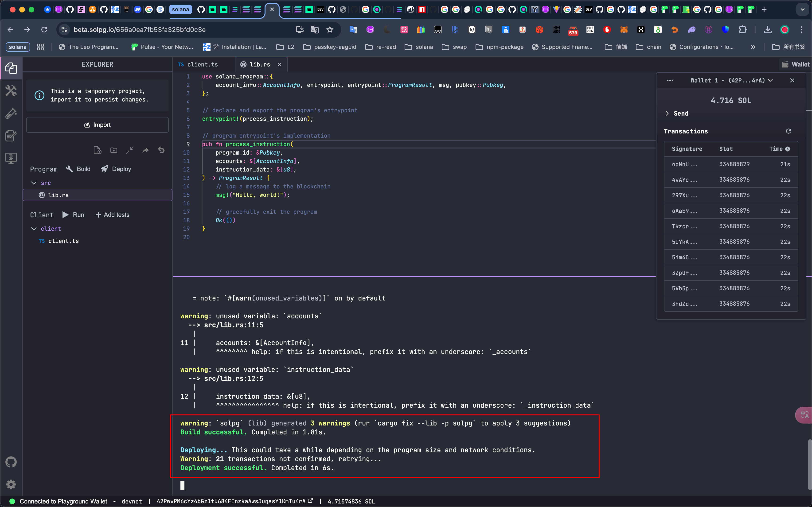Toggle the Wallet panel button

tap(795, 64)
